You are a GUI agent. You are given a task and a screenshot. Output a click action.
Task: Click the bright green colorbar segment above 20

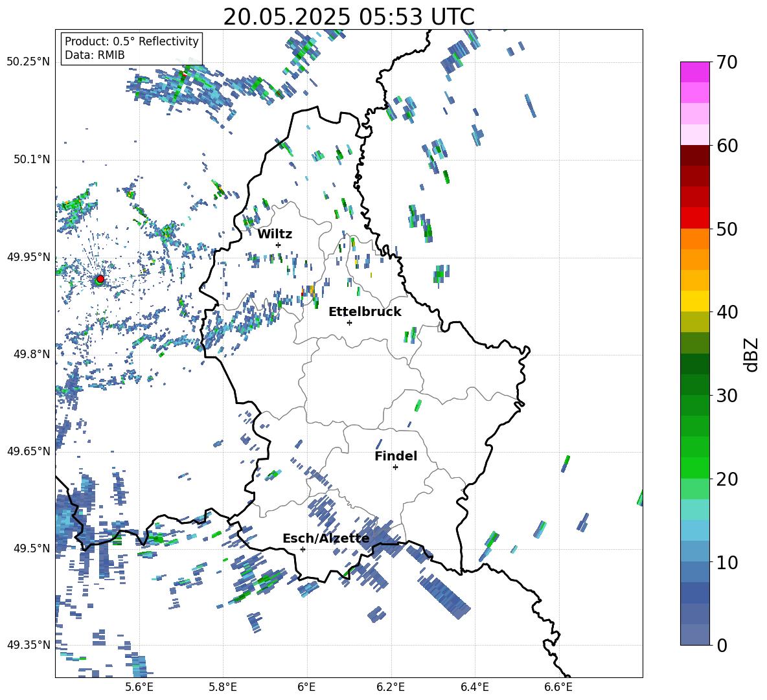coord(694,468)
